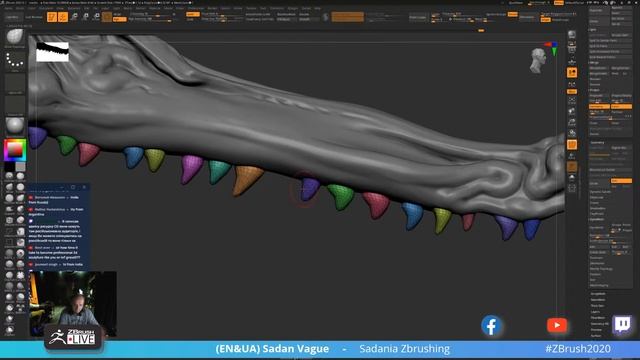Open the empty alpha slot
The height and width of the screenshot is (360, 640).
[x=15, y=83]
